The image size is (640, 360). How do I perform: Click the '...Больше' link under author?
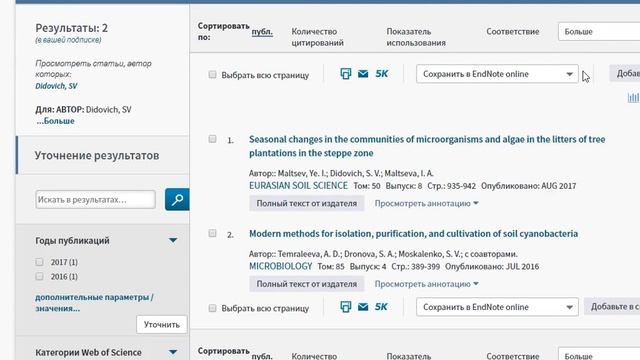click(55, 121)
